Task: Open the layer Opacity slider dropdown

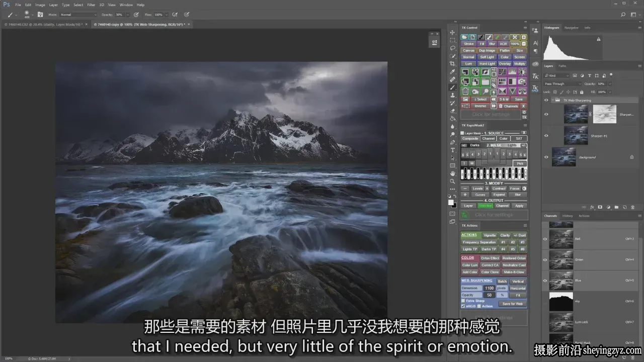Action: pos(610,83)
